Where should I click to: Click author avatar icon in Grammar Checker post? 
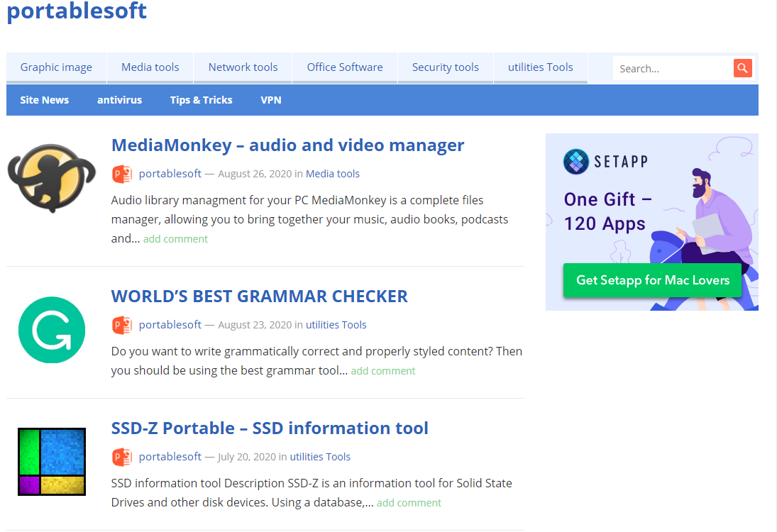[122, 325]
